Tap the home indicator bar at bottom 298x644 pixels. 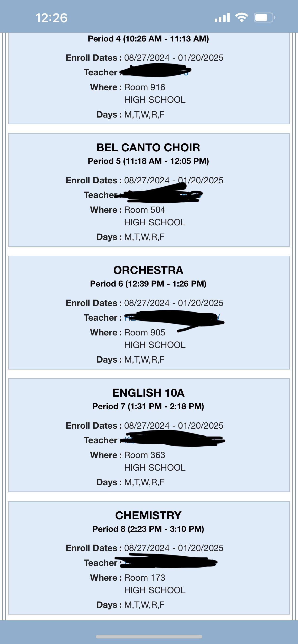click(x=149, y=636)
